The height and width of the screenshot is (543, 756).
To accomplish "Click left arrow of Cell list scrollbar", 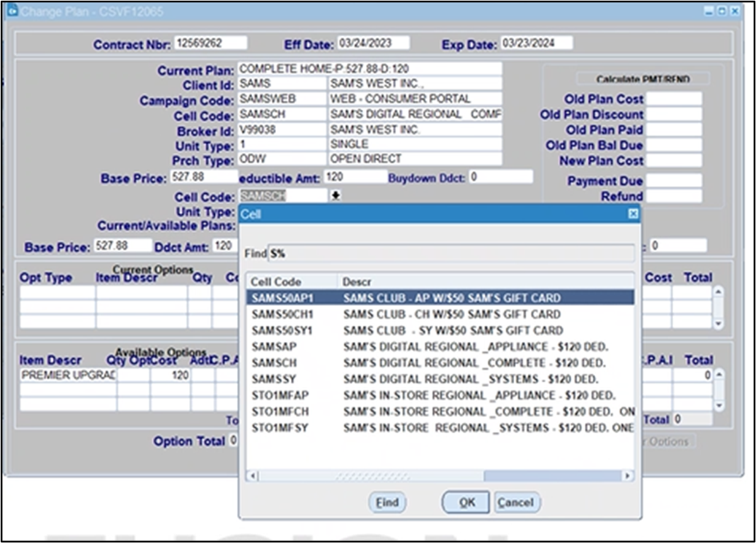I will tap(253, 476).
